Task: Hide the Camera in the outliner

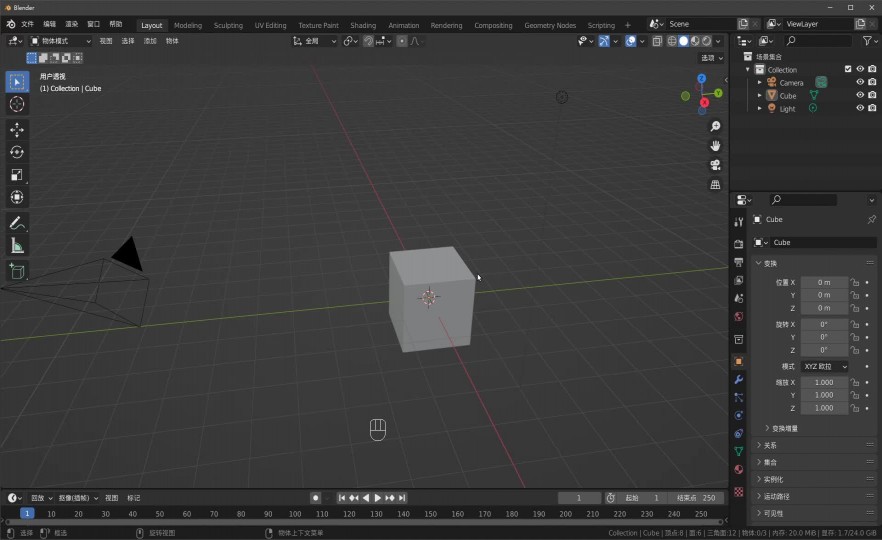Action: point(860,82)
